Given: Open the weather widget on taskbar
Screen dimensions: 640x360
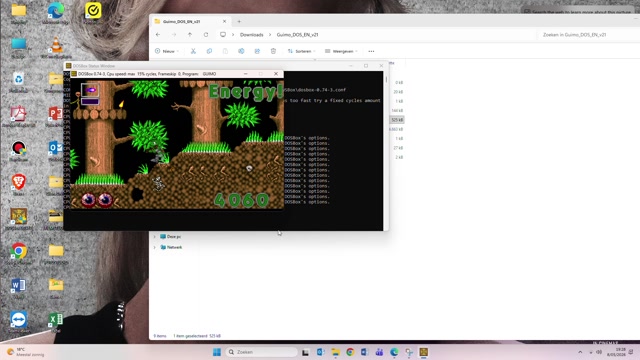Looking at the screenshot, I should coord(25,352).
